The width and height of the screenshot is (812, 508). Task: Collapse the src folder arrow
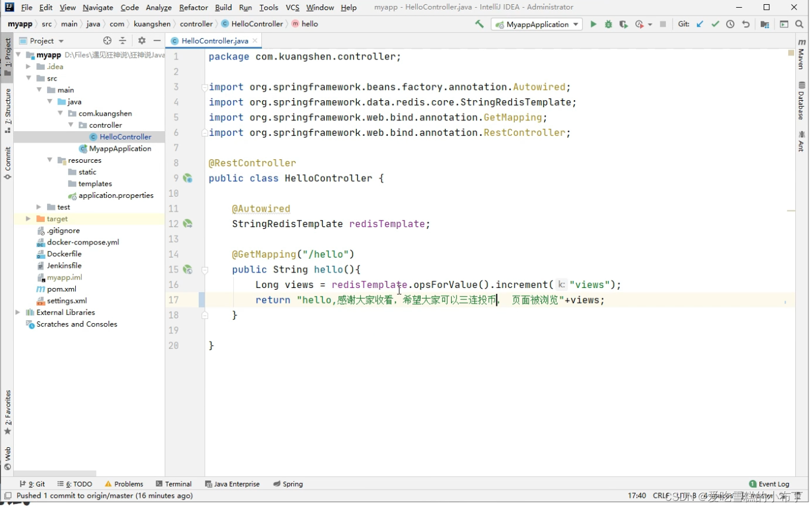tap(28, 78)
